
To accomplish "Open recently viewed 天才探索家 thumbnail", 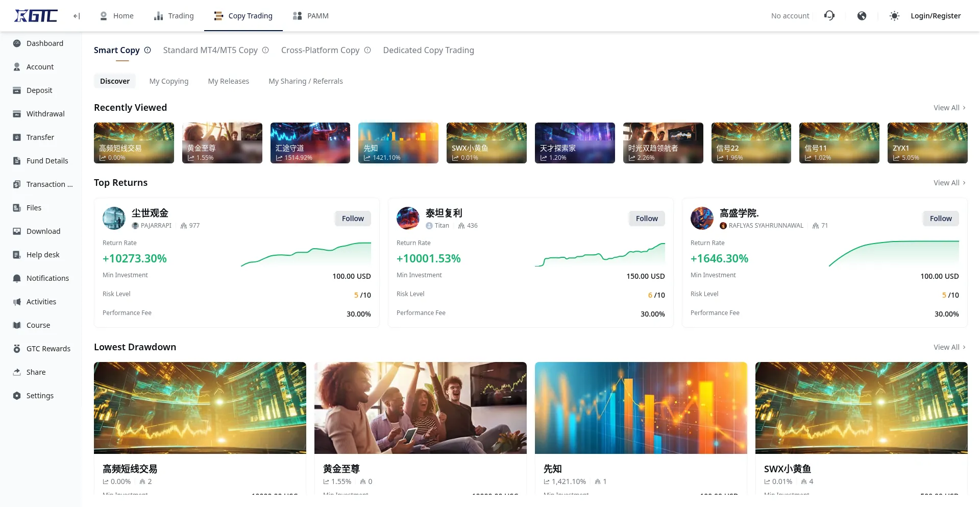I will pyautogui.click(x=575, y=143).
